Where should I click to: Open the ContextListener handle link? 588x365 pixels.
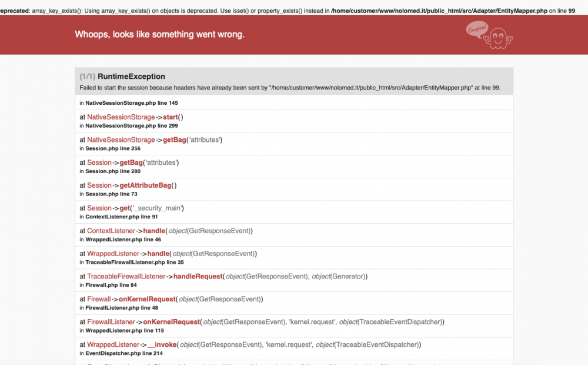pyautogui.click(x=111, y=230)
